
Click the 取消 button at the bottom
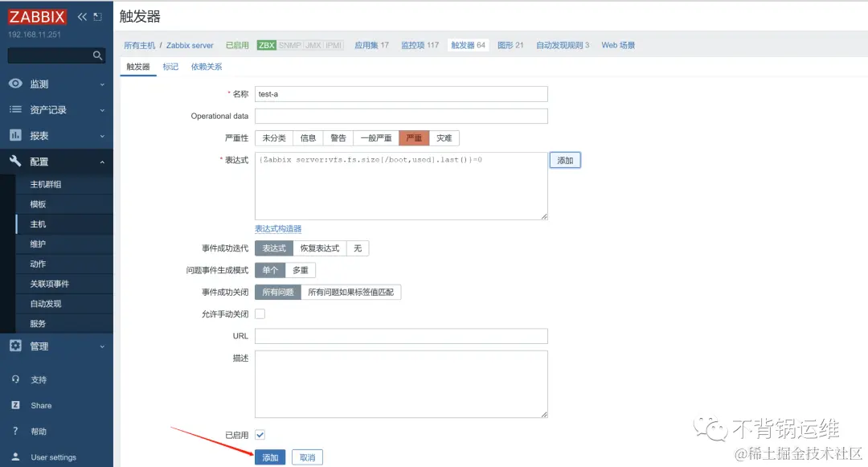[306, 456]
